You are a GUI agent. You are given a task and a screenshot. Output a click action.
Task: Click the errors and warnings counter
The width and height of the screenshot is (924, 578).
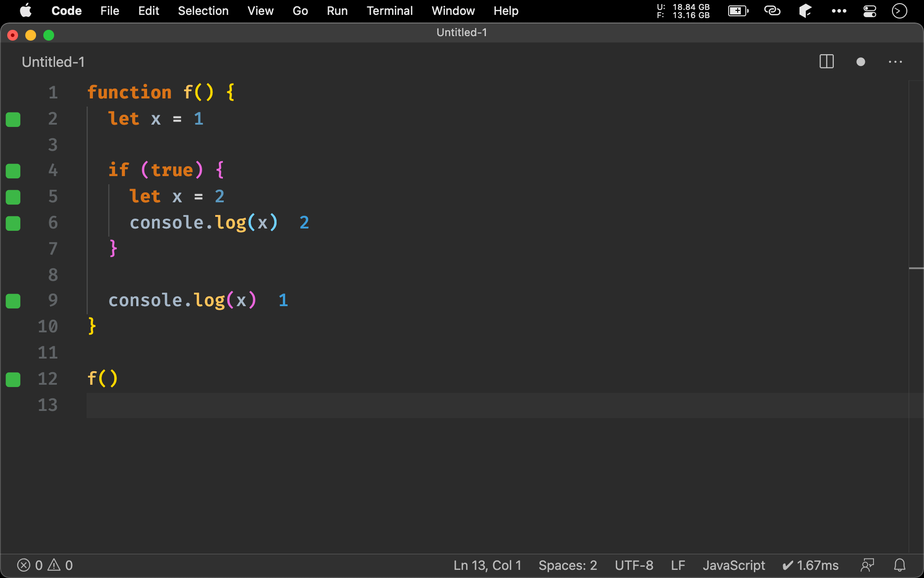pyautogui.click(x=45, y=565)
